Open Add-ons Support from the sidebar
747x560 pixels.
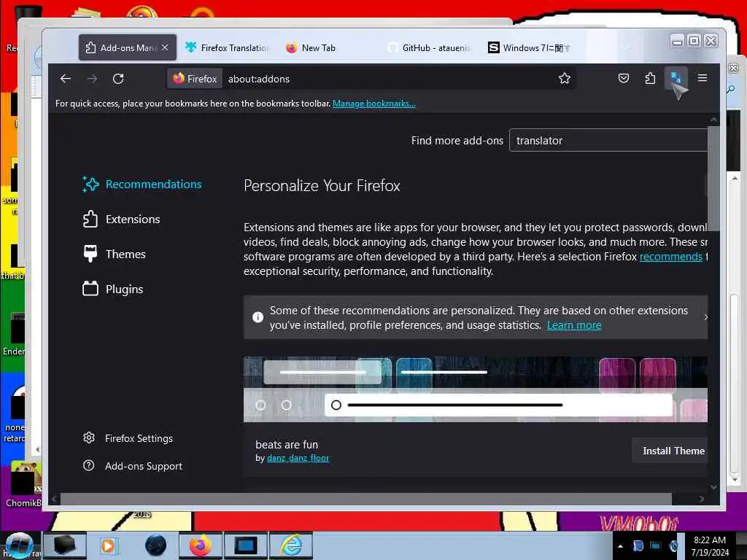(133, 466)
